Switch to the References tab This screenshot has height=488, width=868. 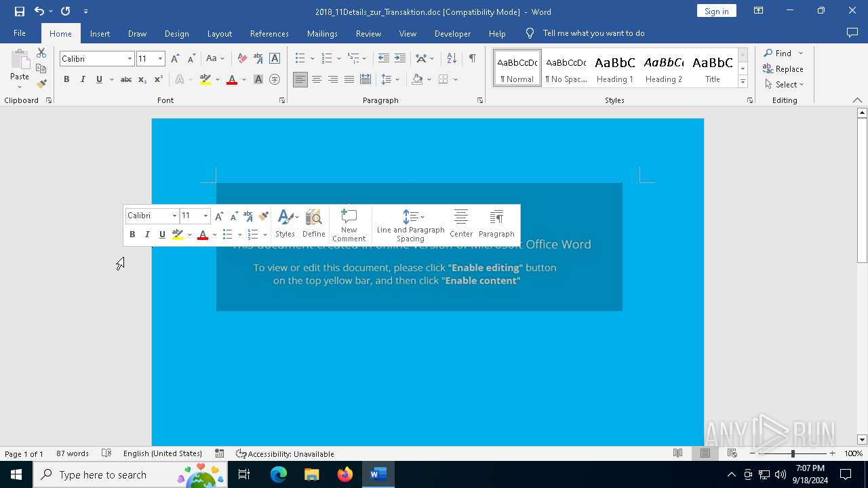coord(269,33)
